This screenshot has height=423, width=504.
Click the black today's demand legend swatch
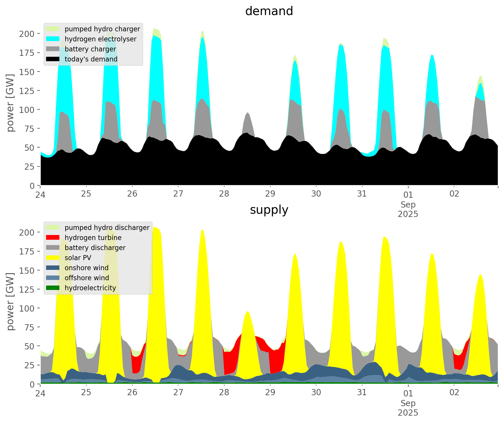pyautogui.click(x=53, y=59)
